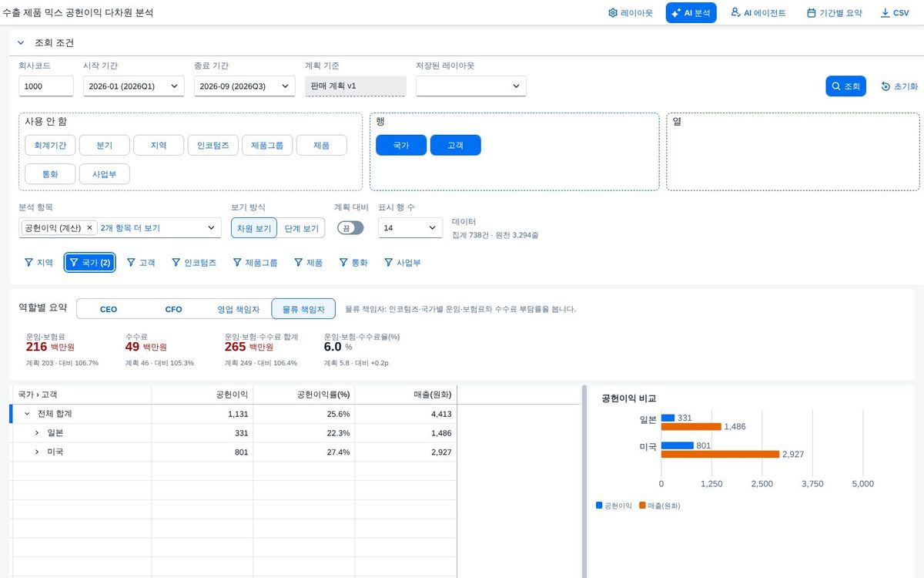Open the 제품 filter

(x=309, y=263)
